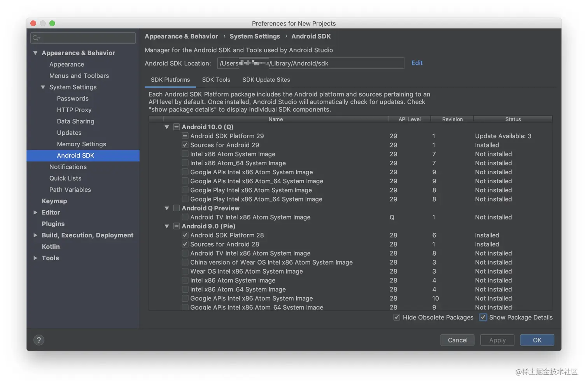The image size is (588, 386).
Task: Expand the Tools settings node
Action: (x=35, y=258)
